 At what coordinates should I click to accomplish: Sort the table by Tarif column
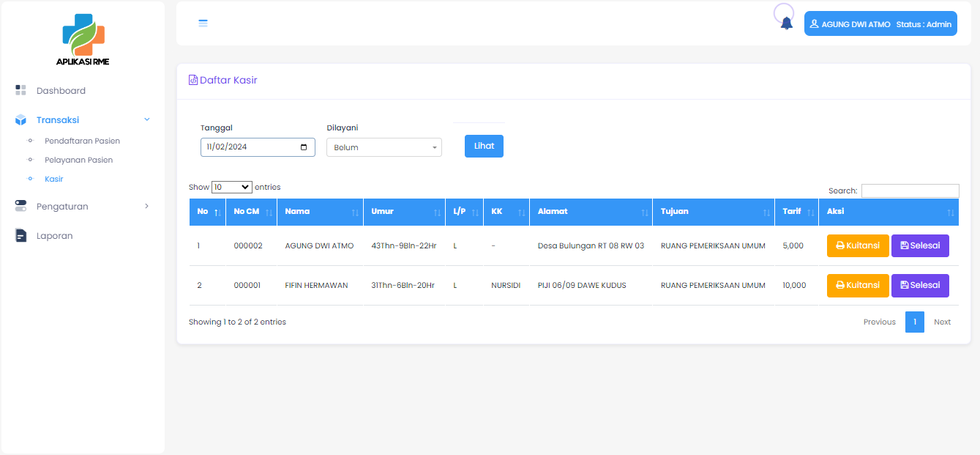[796, 212]
